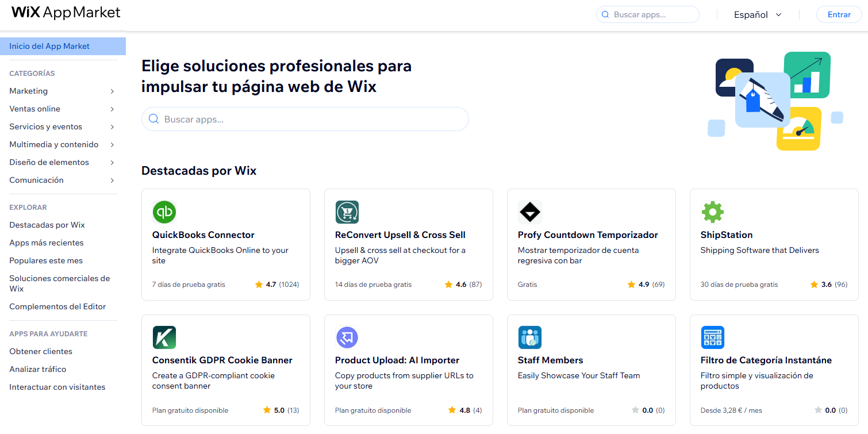Open Profy Countdown Temporizador title
The image size is (868, 434).
(x=588, y=235)
